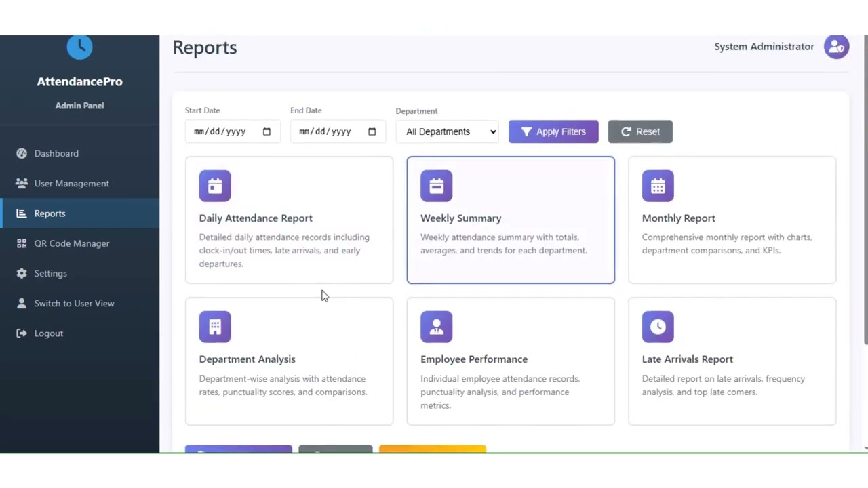The width and height of the screenshot is (868, 488).
Task: Open Settings from the sidebar
Action: [x=50, y=273]
